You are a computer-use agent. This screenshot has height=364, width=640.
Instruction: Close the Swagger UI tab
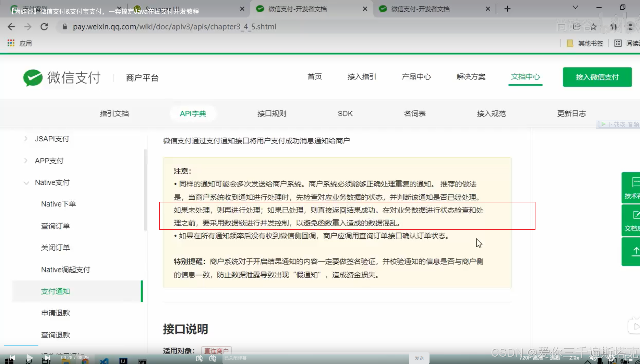242,9
